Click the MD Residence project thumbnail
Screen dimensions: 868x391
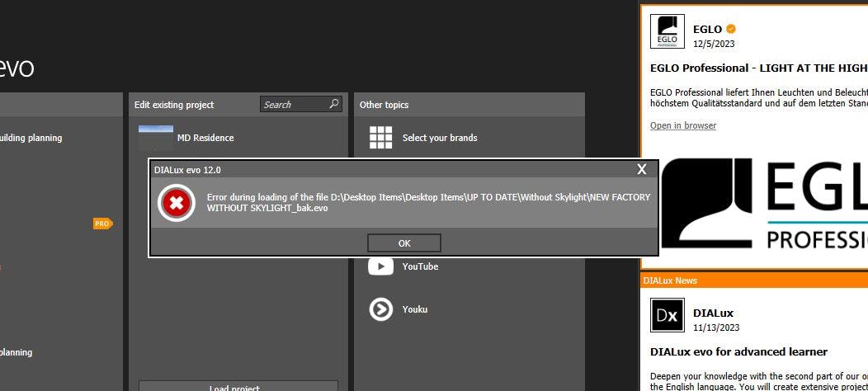click(x=156, y=138)
